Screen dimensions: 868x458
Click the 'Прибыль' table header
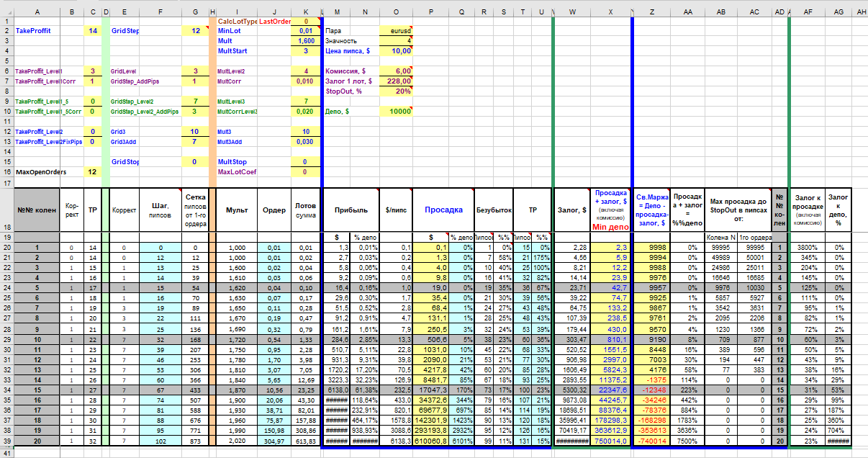[x=351, y=210]
